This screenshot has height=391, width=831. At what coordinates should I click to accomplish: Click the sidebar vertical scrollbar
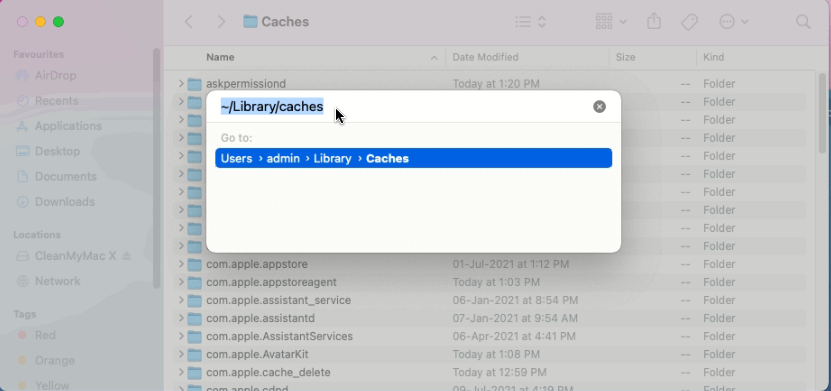tap(156, 168)
